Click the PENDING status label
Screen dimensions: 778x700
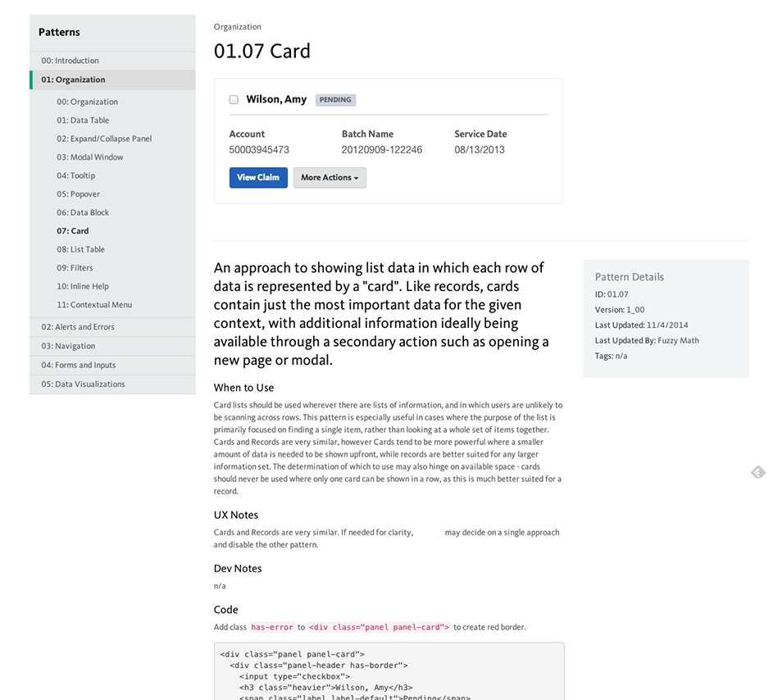coord(335,100)
